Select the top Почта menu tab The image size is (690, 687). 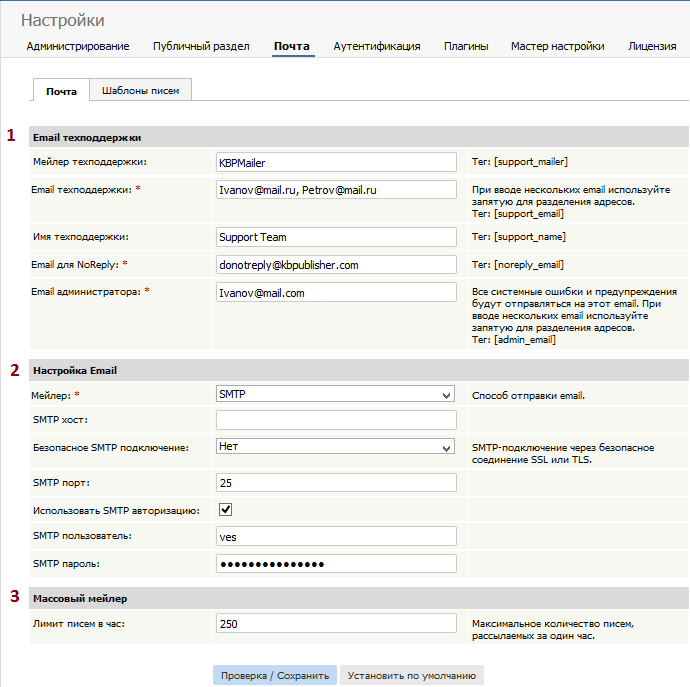click(292, 46)
